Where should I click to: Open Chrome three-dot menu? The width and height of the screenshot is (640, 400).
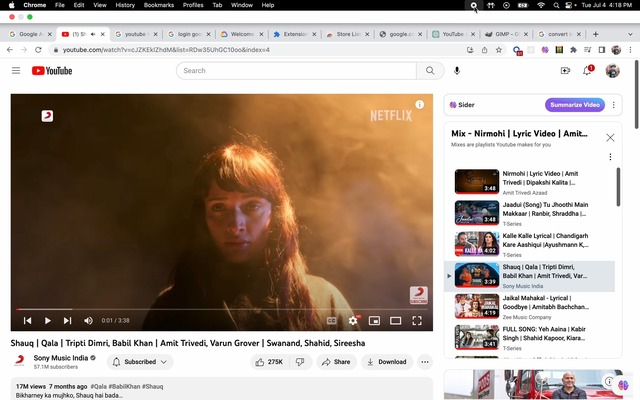[x=630, y=50]
